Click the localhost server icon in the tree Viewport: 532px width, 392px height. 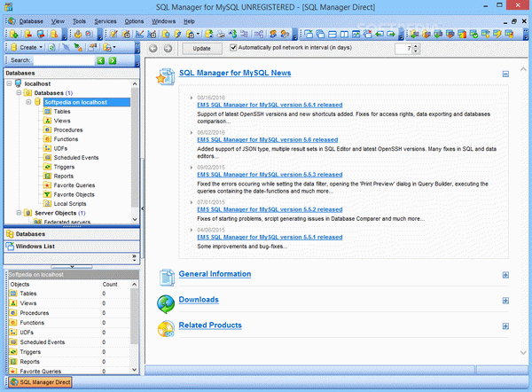click(x=19, y=83)
